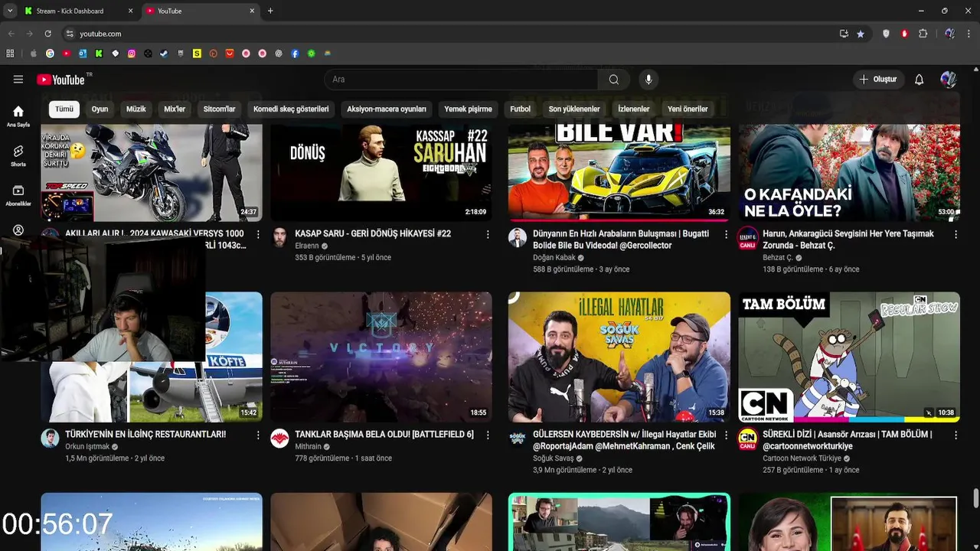Select the Müzik filter chip
This screenshot has height=551, width=980.
(136, 109)
